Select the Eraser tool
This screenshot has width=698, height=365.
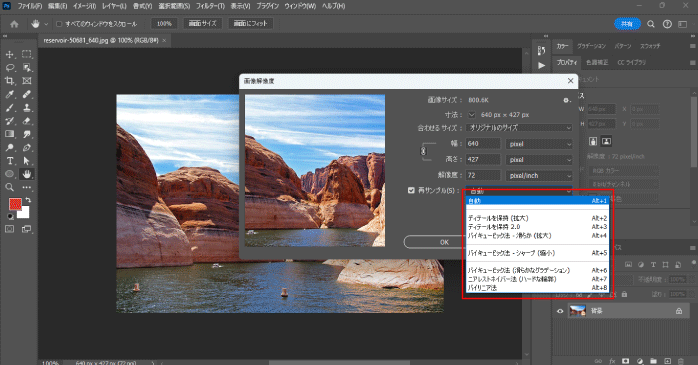pos(27,121)
